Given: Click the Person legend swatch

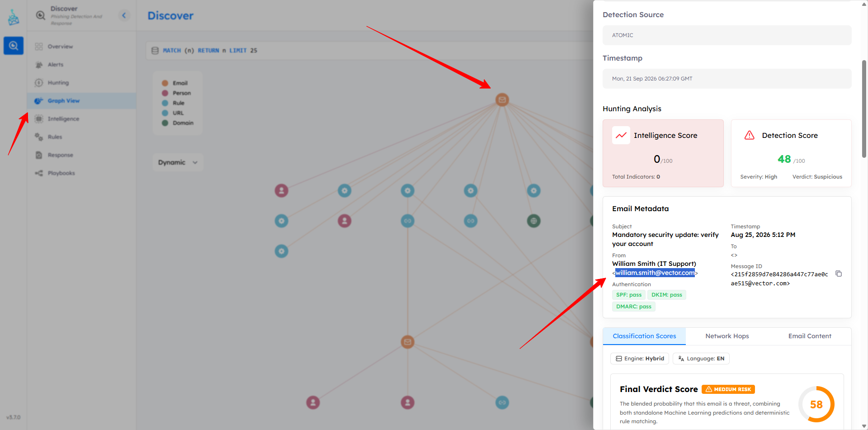Looking at the screenshot, I should [x=165, y=93].
